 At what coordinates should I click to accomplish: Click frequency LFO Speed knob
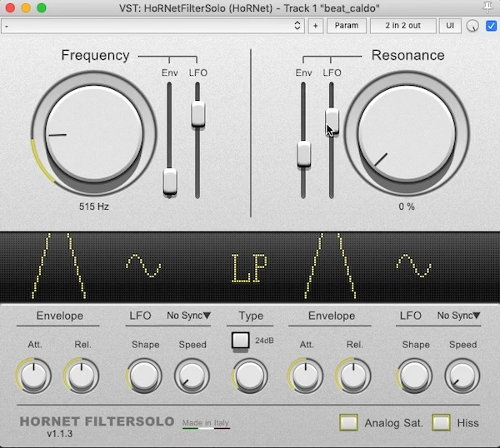coord(192,376)
